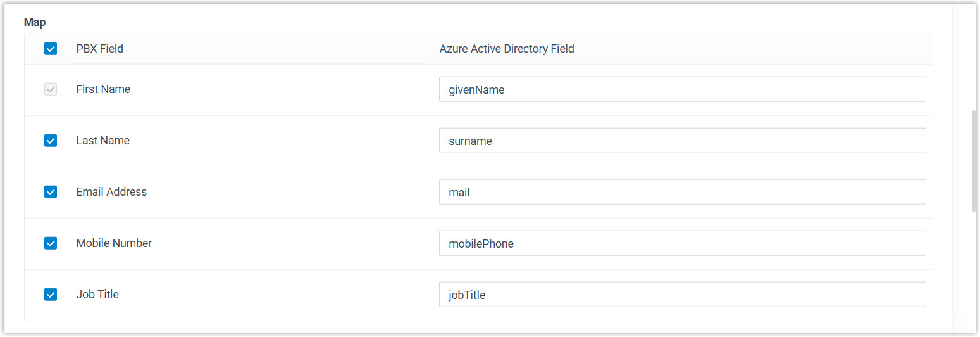The height and width of the screenshot is (337, 980).
Task: Disable the Email Address mapping checkbox
Action: [x=51, y=192]
